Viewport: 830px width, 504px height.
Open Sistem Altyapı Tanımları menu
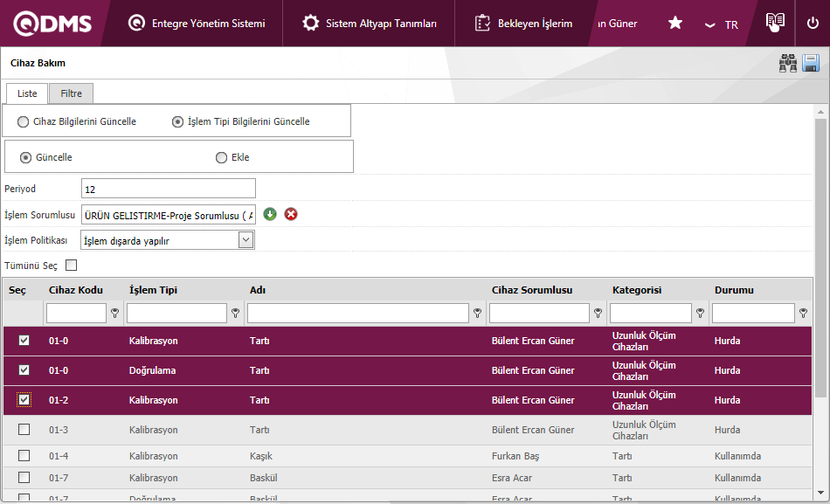click(370, 24)
